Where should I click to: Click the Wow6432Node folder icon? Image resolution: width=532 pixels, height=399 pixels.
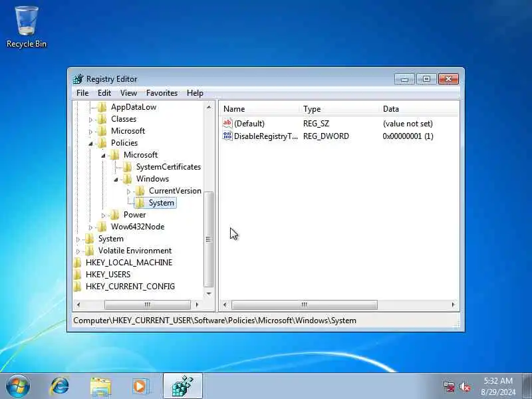(102, 227)
